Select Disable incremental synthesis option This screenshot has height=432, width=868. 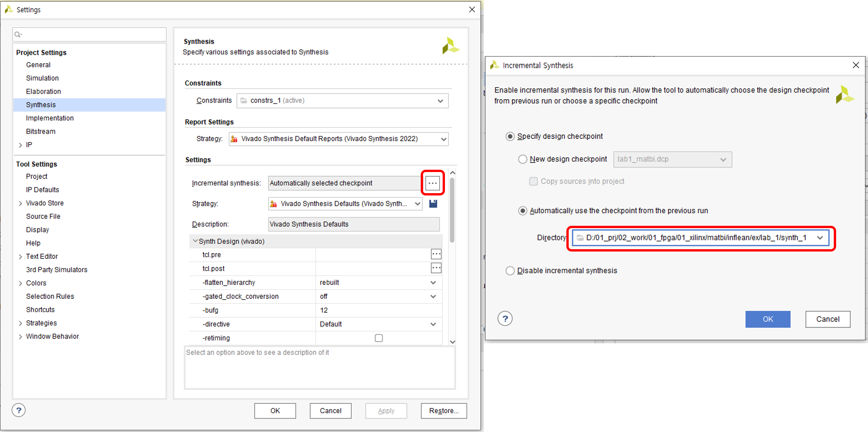coord(510,271)
